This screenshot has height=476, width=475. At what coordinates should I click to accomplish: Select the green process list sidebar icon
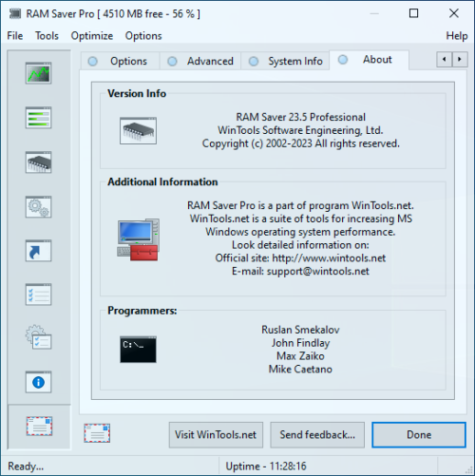pyautogui.click(x=38, y=118)
